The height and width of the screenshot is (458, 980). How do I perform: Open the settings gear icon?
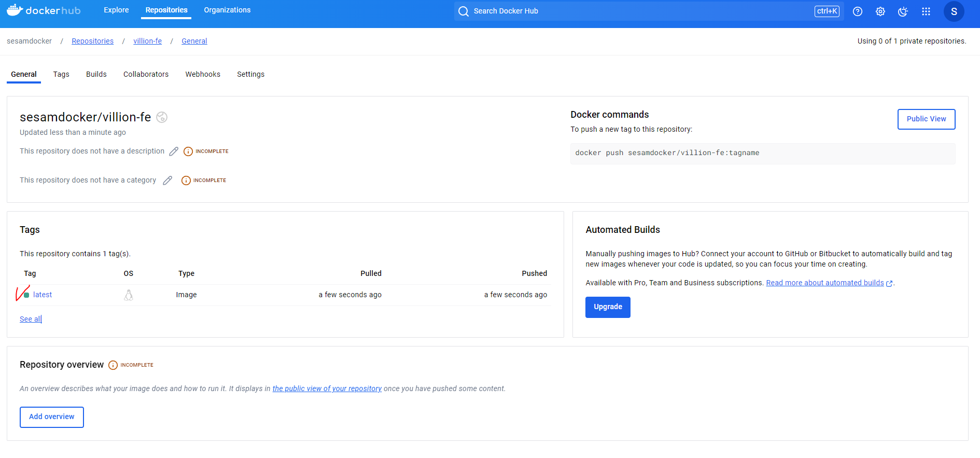point(880,11)
